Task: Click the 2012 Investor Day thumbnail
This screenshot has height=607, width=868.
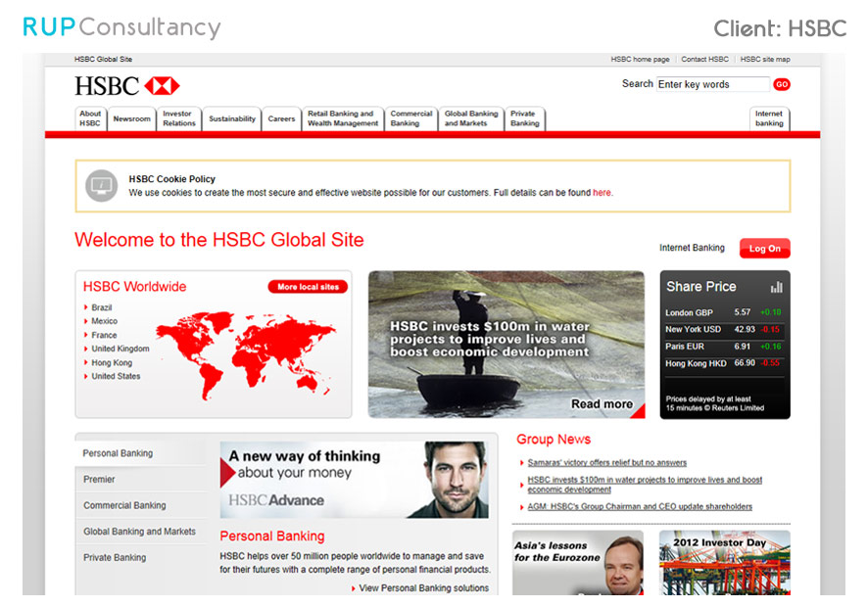Action: (x=725, y=563)
